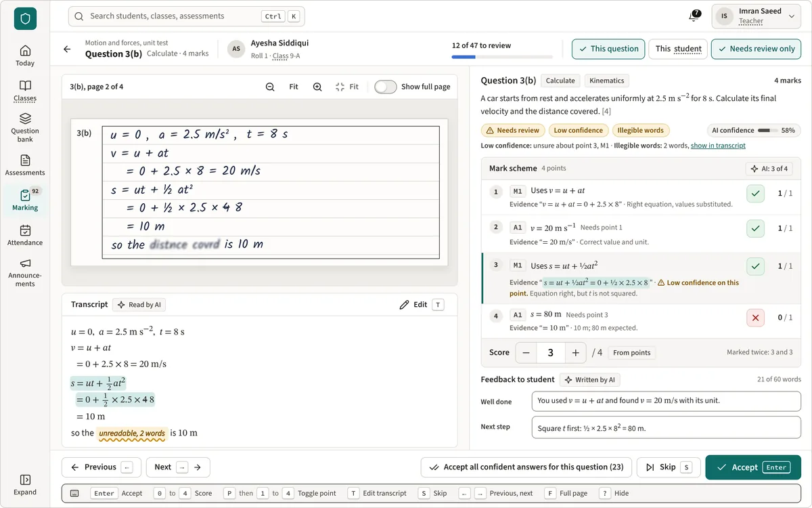Image resolution: width=812 pixels, height=508 pixels.
Task: Click Fit with the shrink arrows icon
Action: 347,87
